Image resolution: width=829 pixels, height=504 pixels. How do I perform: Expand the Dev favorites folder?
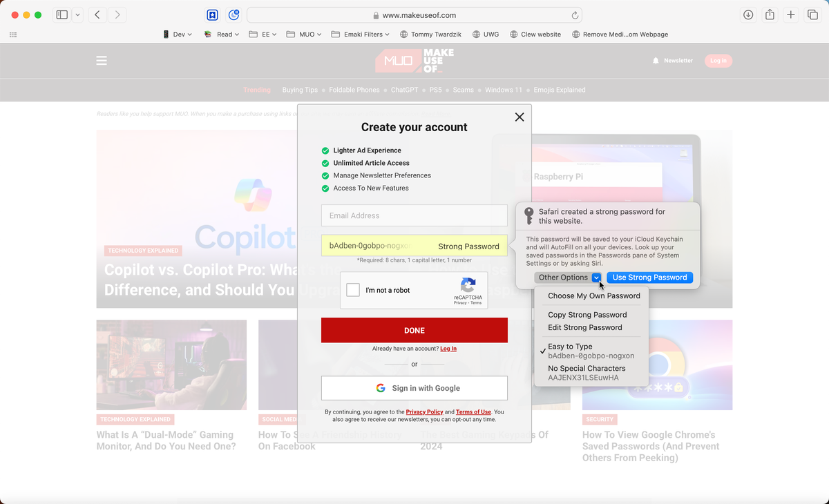(x=178, y=34)
